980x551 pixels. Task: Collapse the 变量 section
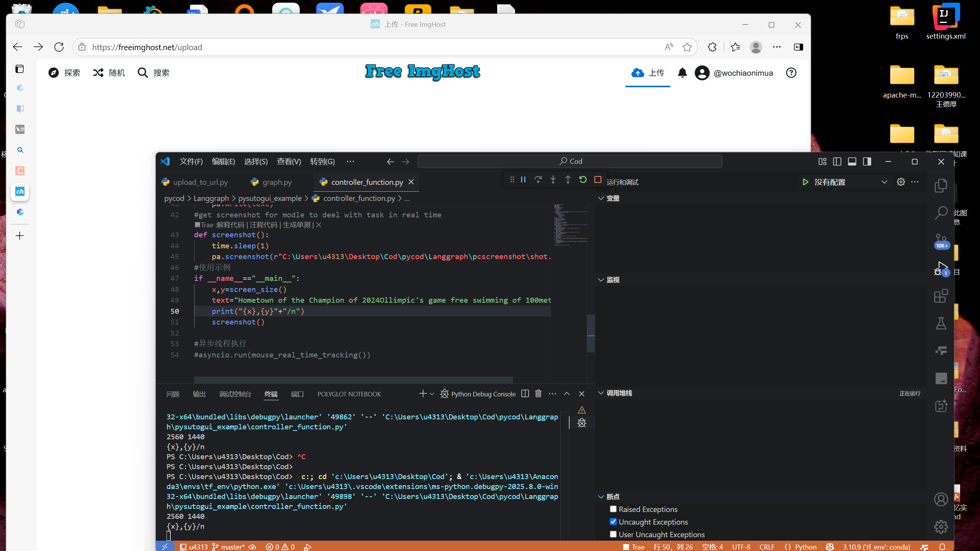(x=601, y=198)
